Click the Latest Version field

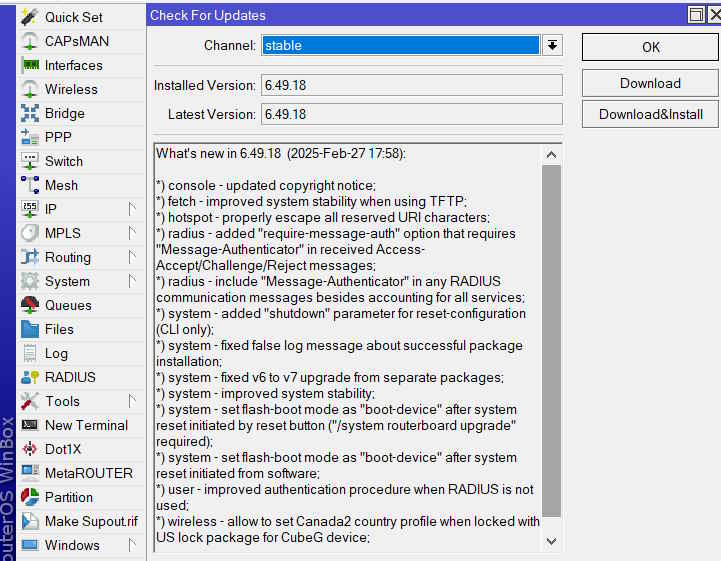pyautogui.click(x=412, y=114)
